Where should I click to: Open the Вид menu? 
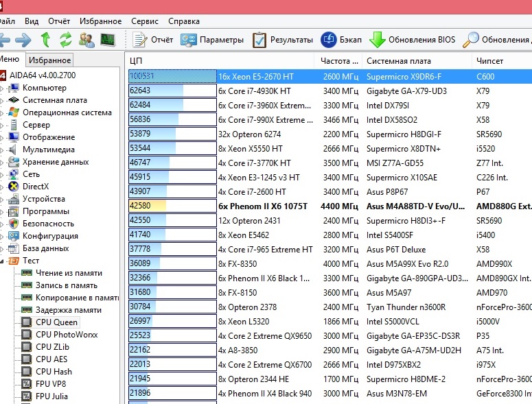[32, 21]
